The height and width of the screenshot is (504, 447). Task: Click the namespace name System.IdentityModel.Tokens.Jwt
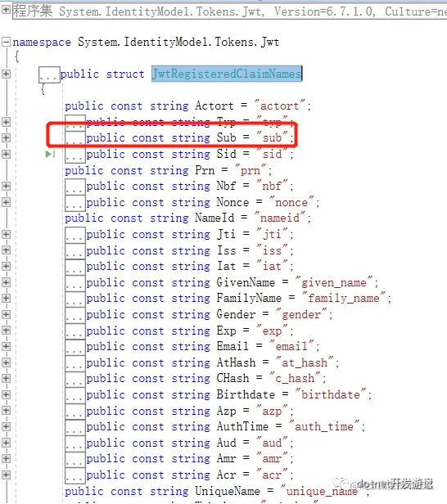coord(178,42)
